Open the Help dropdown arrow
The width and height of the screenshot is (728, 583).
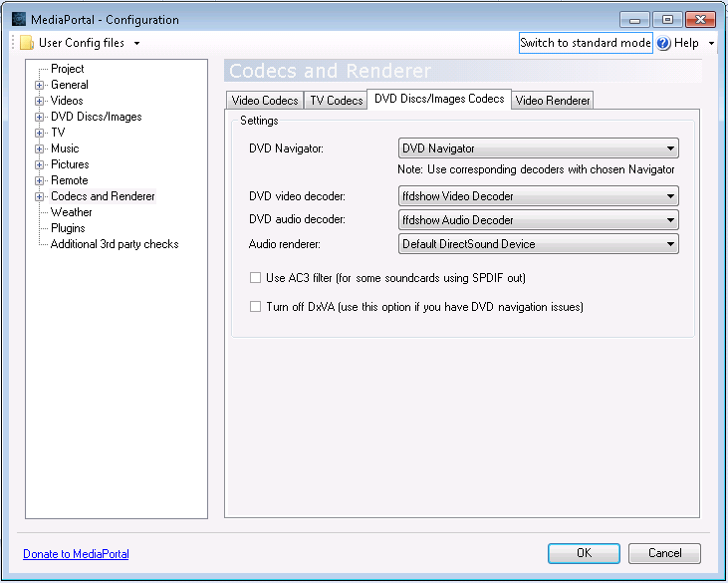point(711,44)
